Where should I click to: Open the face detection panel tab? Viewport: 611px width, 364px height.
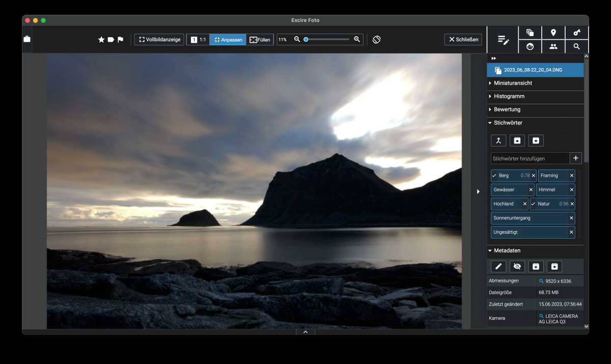pyautogui.click(x=530, y=46)
